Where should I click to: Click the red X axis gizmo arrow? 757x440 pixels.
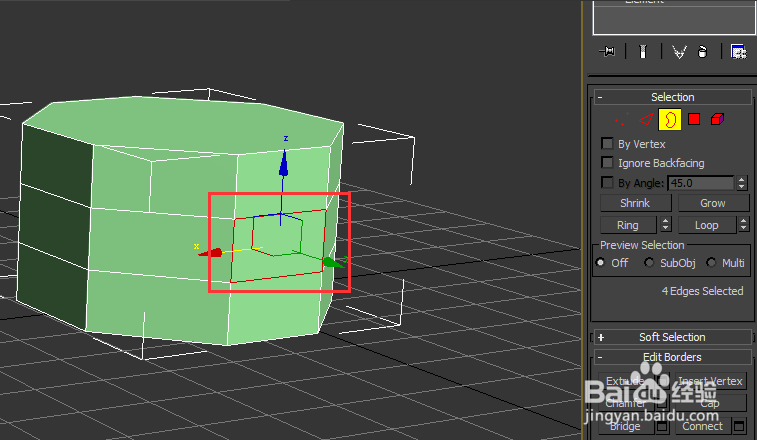click(211, 253)
